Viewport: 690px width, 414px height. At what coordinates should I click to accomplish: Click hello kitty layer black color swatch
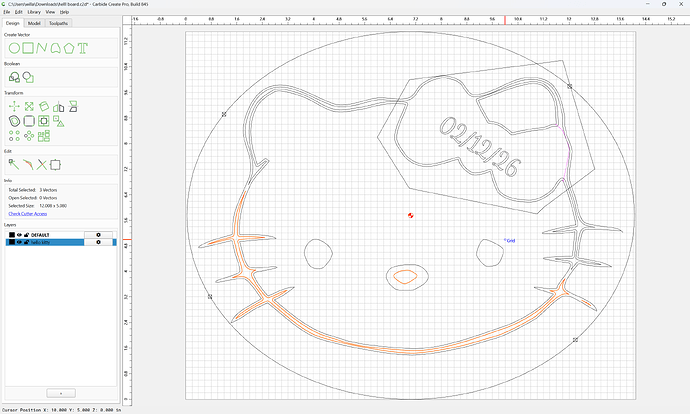tap(12, 242)
